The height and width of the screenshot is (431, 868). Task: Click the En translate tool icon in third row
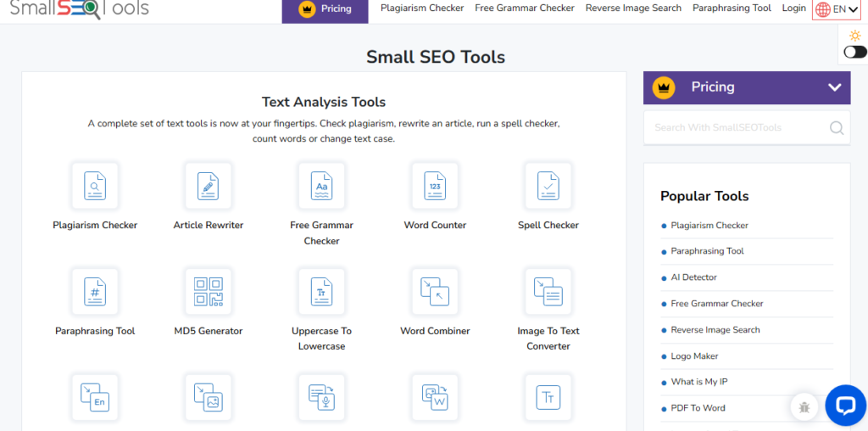(95, 397)
